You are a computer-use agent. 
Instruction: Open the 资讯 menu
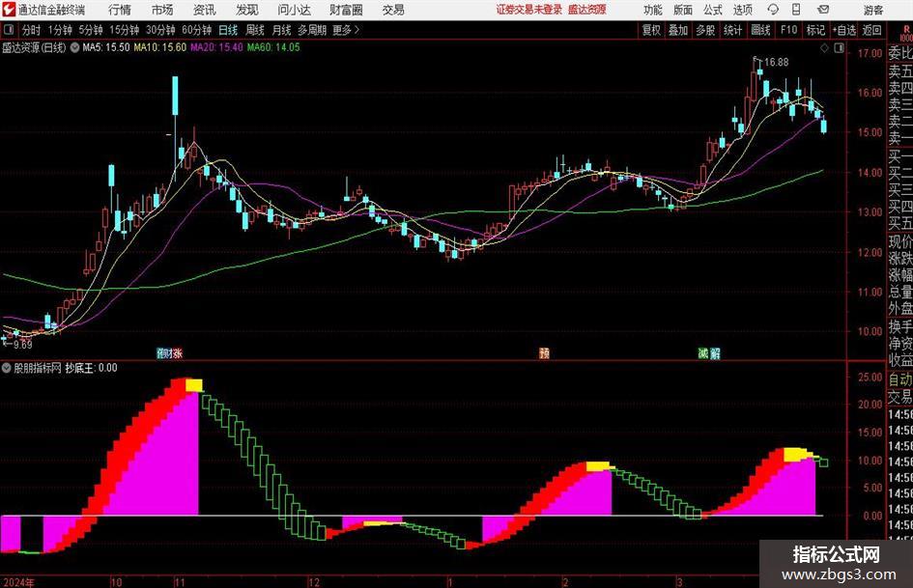pos(205,10)
